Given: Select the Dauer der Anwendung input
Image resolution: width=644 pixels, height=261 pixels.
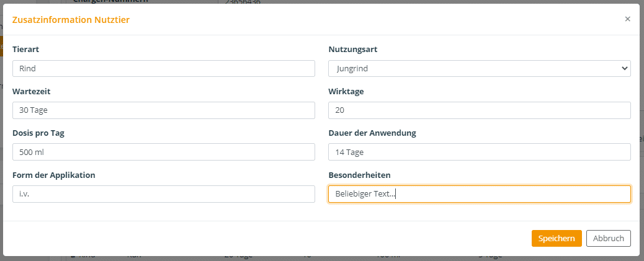Looking at the screenshot, I should point(480,152).
